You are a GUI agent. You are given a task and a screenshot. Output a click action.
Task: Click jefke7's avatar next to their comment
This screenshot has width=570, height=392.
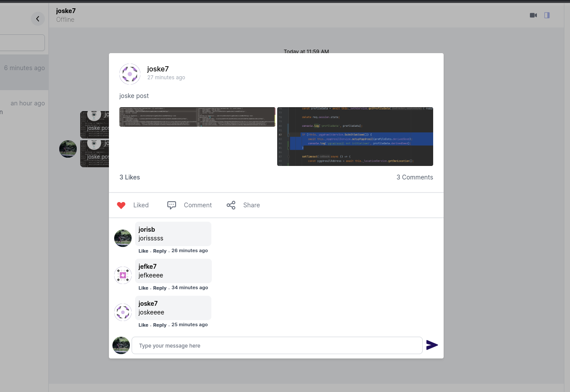tap(122, 275)
